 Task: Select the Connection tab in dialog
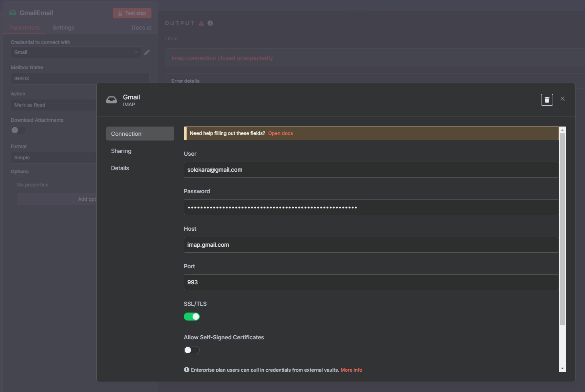[140, 134]
